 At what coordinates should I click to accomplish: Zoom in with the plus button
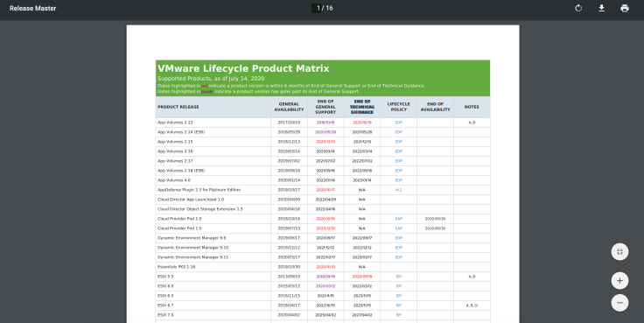pos(619,281)
